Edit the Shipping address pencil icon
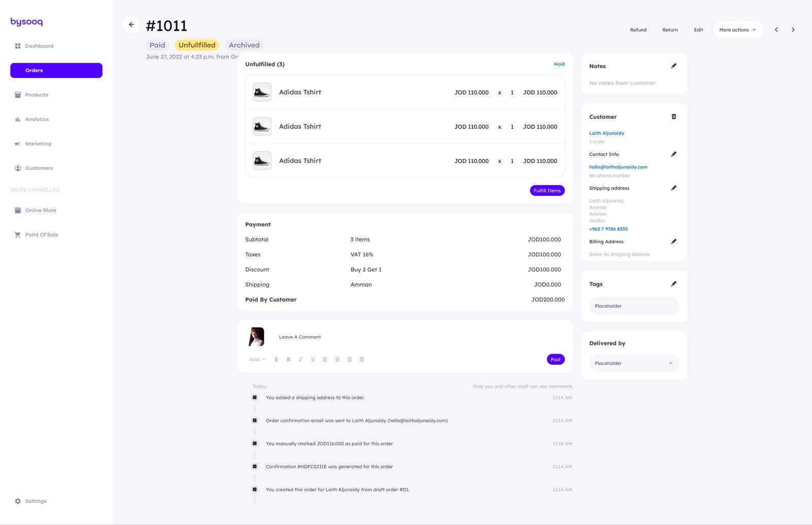Image resolution: width=812 pixels, height=525 pixels. [x=673, y=188]
